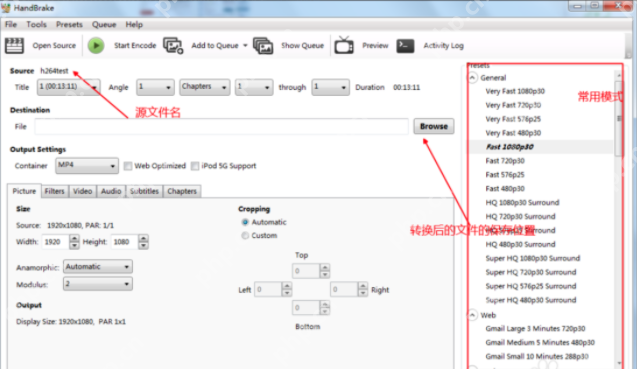
Task: Click the Height spinner arrows
Action: point(143,242)
